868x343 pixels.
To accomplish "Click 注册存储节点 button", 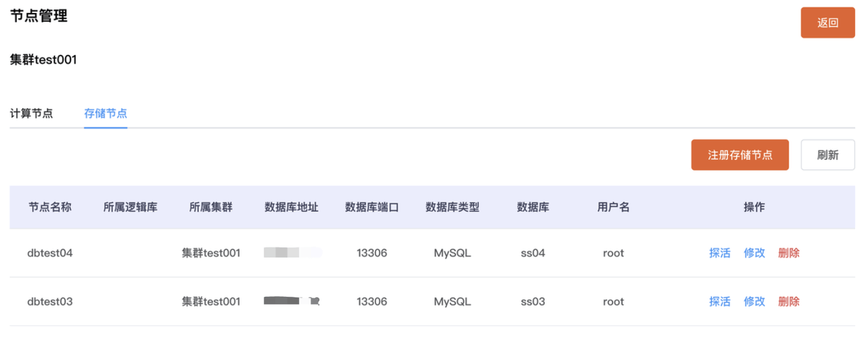I will pos(740,155).
